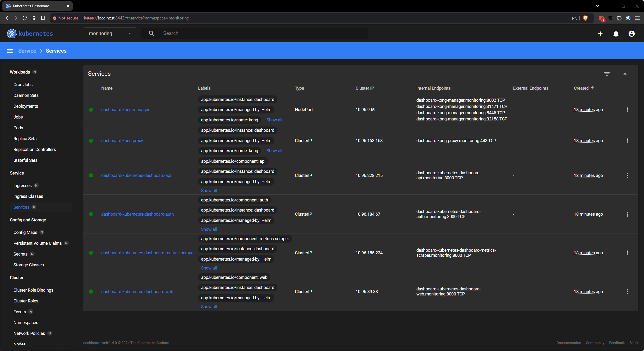This screenshot has height=351, width=644.
Task: Go to Cluster Role Bindings
Action: pyautogui.click(x=33, y=290)
